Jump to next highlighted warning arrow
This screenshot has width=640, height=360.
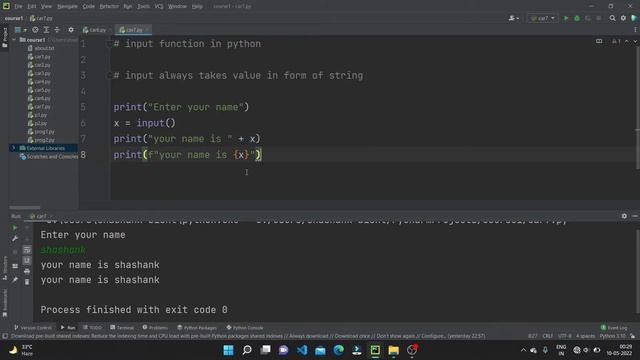pyautogui.click(x=635, y=41)
